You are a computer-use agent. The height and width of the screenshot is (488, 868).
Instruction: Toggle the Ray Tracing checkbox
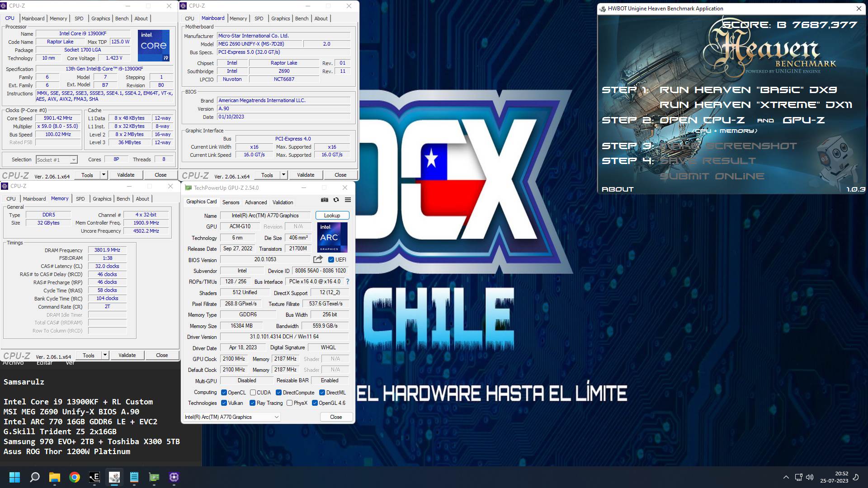[253, 403]
